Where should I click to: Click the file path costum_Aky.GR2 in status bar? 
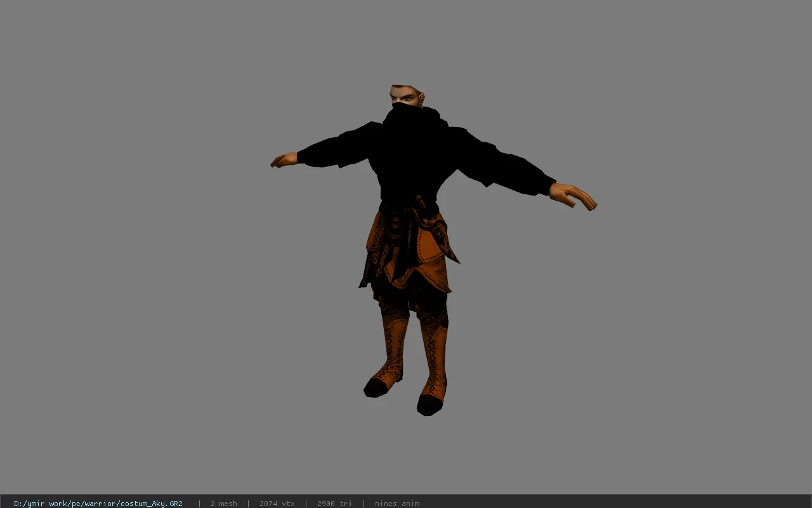(x=98, y=504)
